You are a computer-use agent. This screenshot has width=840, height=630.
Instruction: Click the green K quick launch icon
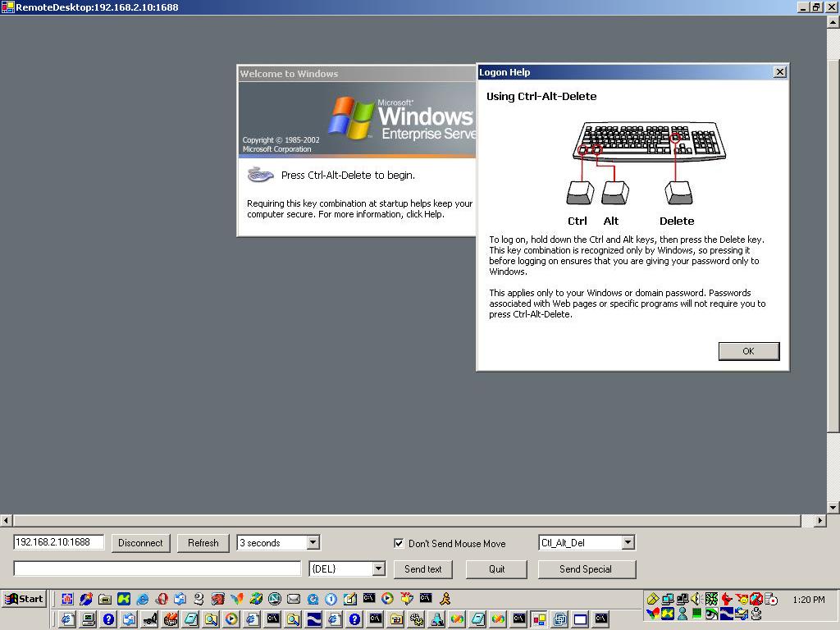124,598
